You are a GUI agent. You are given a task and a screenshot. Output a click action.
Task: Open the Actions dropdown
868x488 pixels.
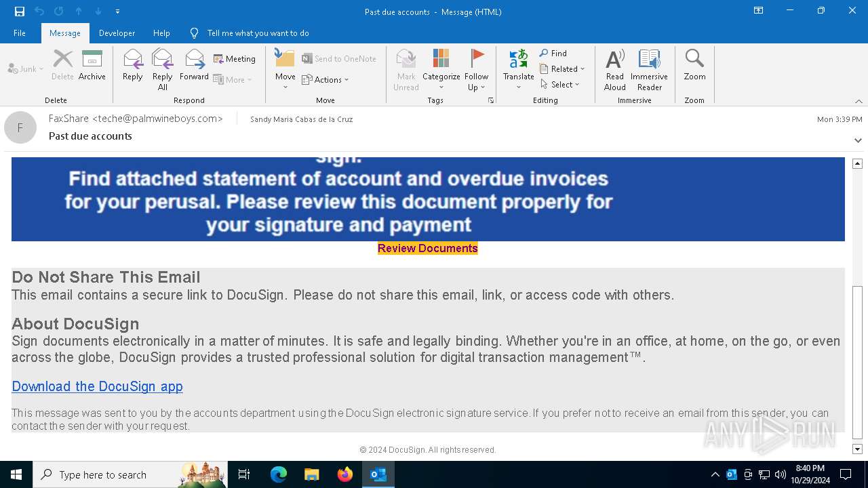[325, 79]
